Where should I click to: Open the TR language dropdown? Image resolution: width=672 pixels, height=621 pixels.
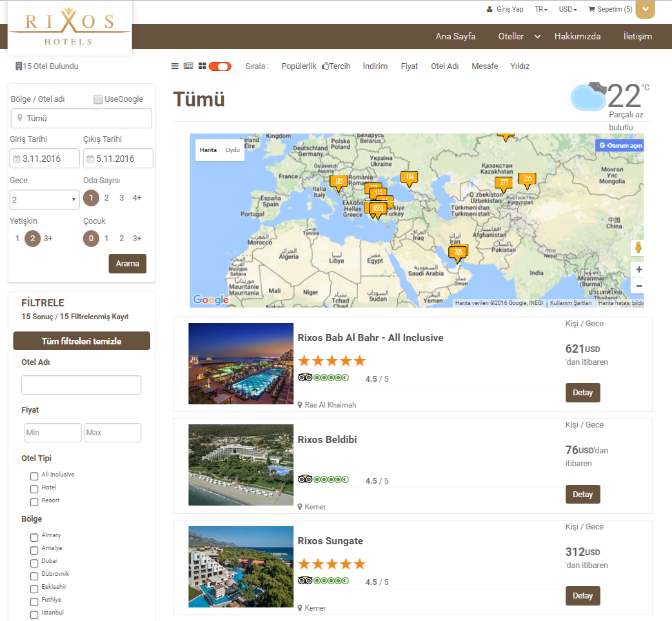(541, 9)
